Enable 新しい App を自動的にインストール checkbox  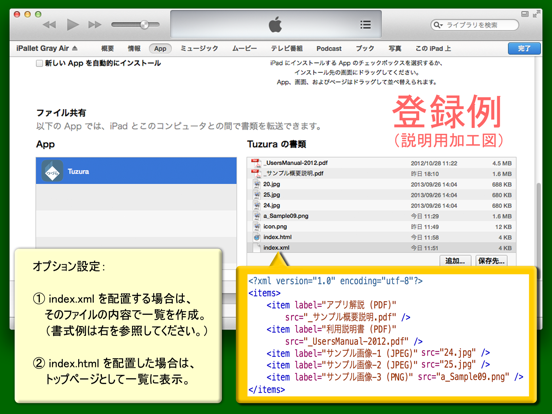[x=39, y=63]
